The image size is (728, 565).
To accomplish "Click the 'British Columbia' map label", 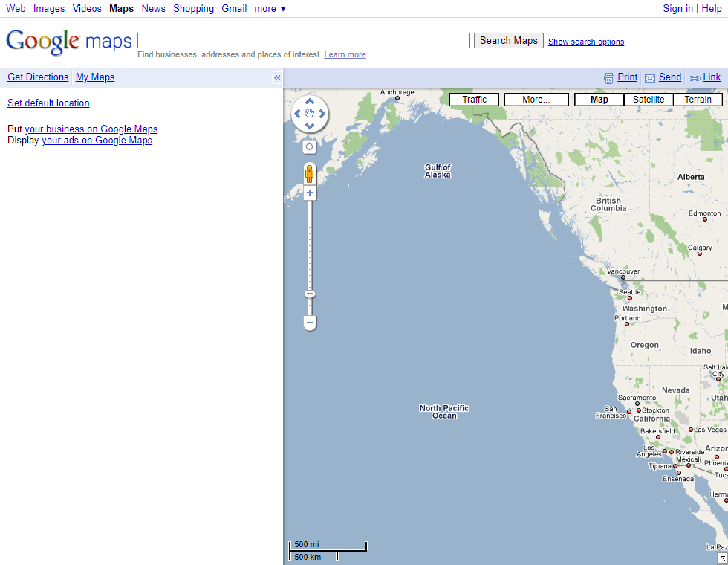I will point(608,204).
